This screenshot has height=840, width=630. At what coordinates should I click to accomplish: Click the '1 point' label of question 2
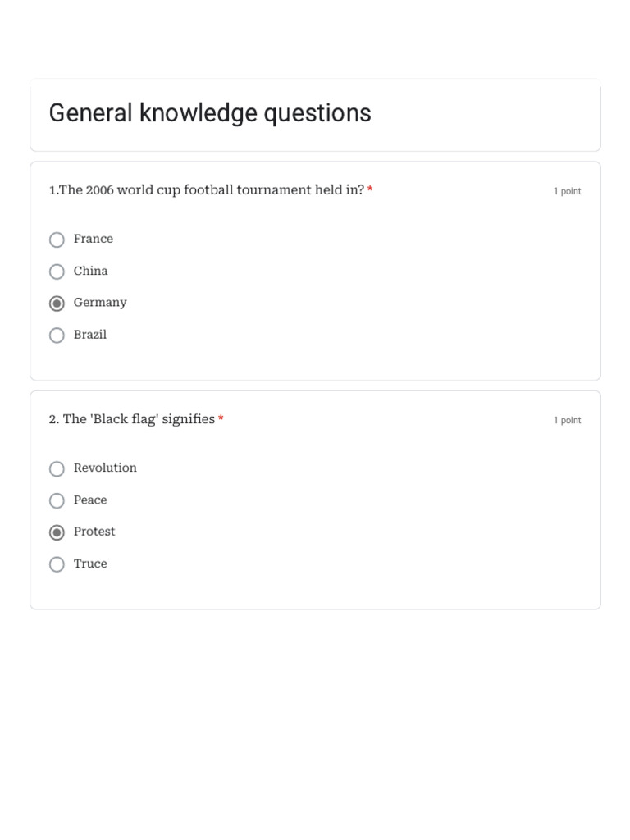tap(567, 421)
